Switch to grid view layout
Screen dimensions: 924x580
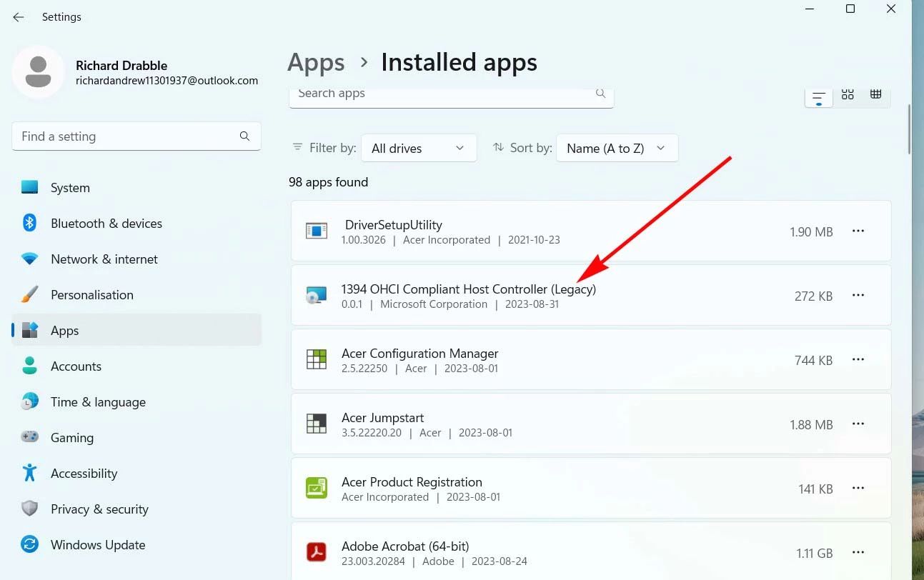click(848, 94)
